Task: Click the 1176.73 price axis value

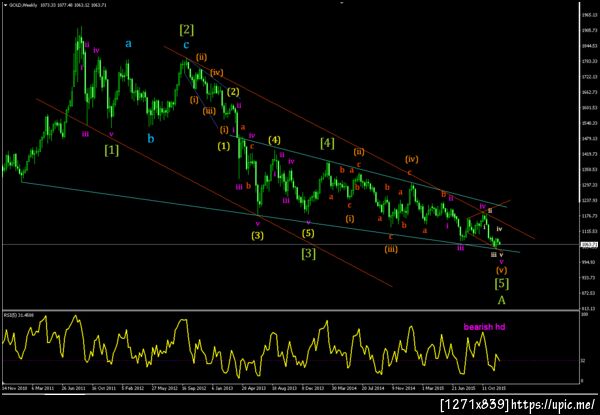Action: 588,216
